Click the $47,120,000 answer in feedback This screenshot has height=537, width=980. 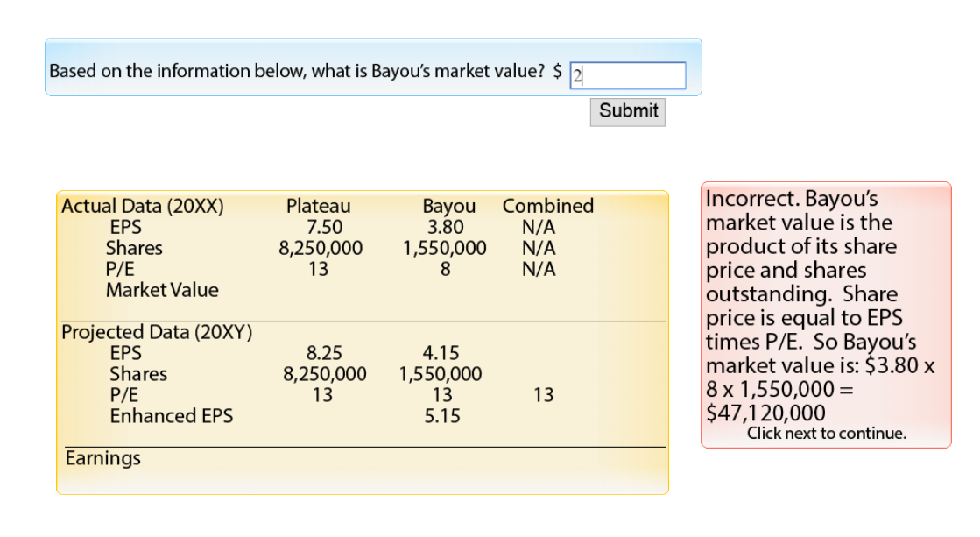coord(765,413)
